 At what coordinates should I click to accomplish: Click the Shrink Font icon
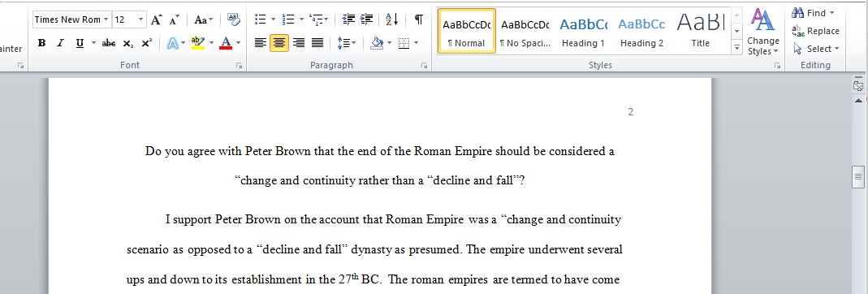coord(175,20)
